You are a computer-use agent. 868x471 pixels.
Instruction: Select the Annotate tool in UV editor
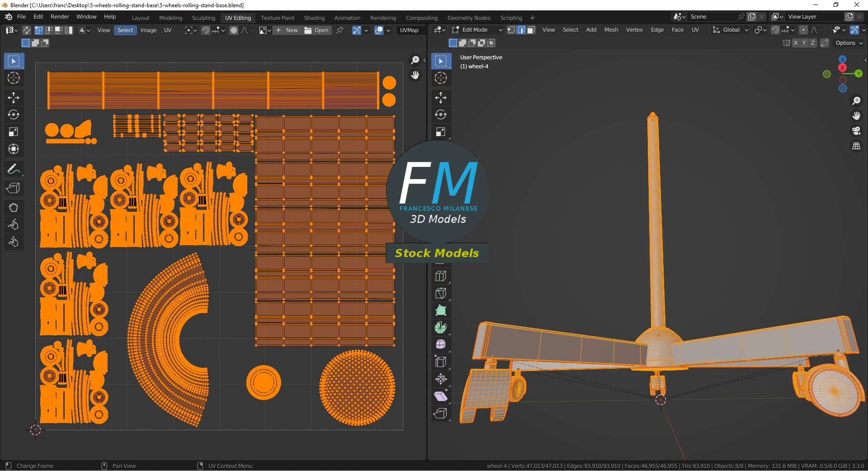tap(14, 169)
